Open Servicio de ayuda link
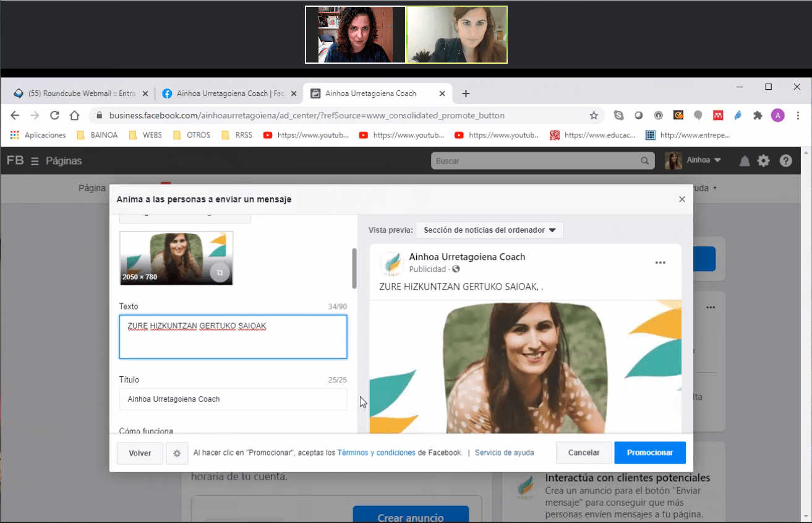 point(504,452)
